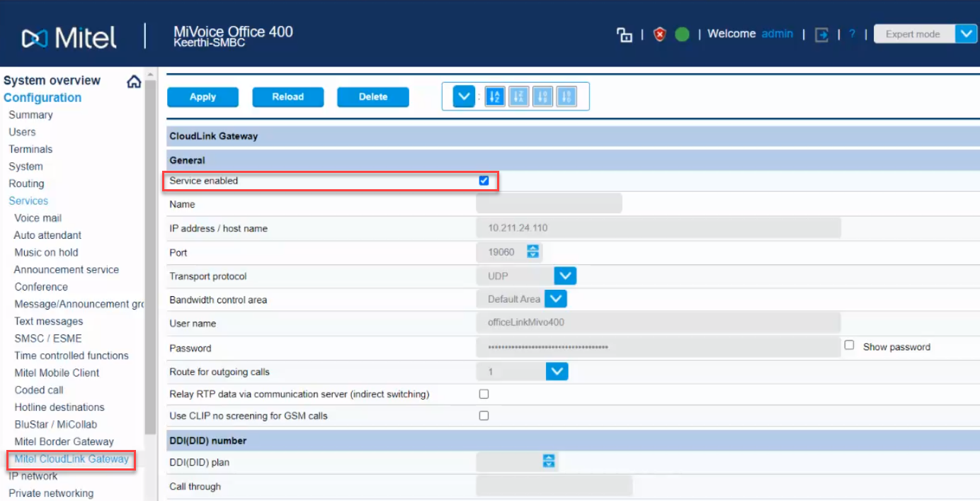
Task: Enable the Show password checkbox
Action: coord(849,345)
